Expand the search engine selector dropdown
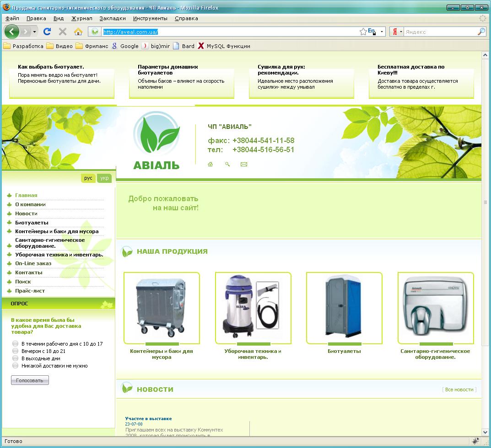The height and width of the screenshot is (448, 491). click(x=401, y=32)
